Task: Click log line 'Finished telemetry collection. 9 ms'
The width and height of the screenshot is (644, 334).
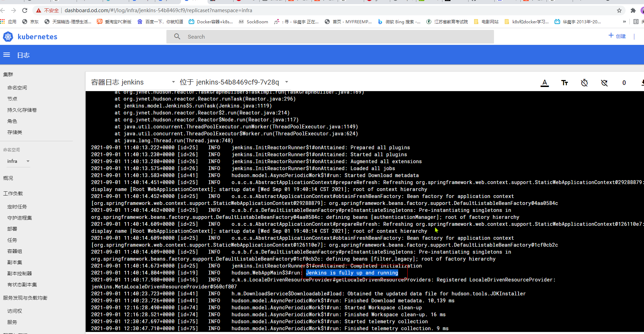Action: 396,328
